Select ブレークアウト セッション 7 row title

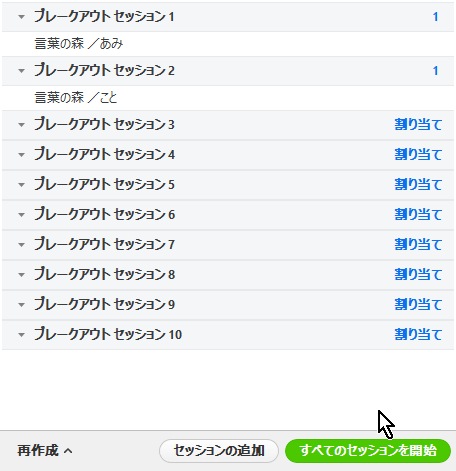104,244
